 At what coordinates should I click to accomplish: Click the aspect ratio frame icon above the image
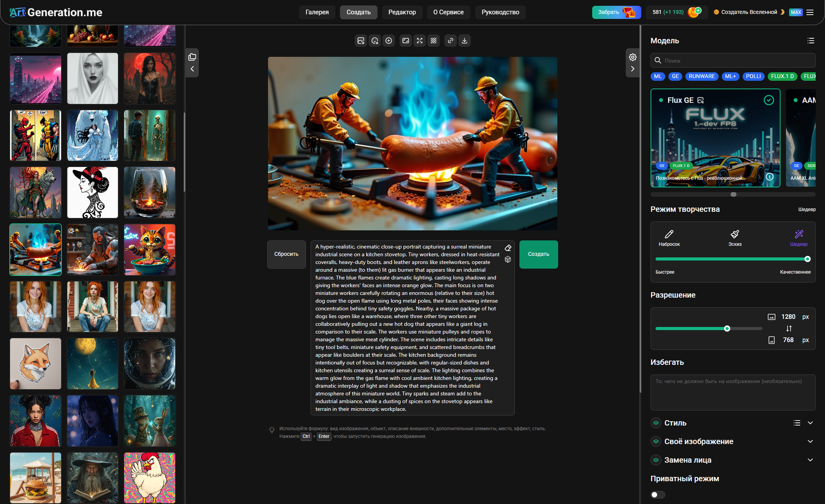[406, 41]
